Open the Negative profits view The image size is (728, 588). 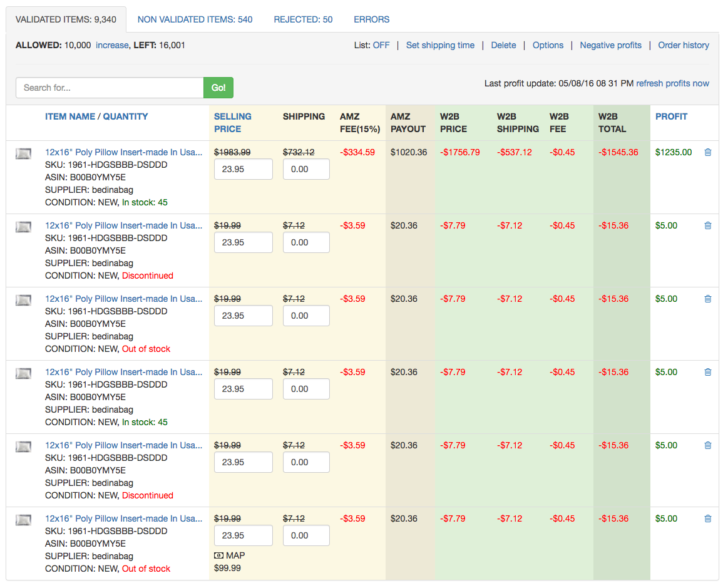610,45
